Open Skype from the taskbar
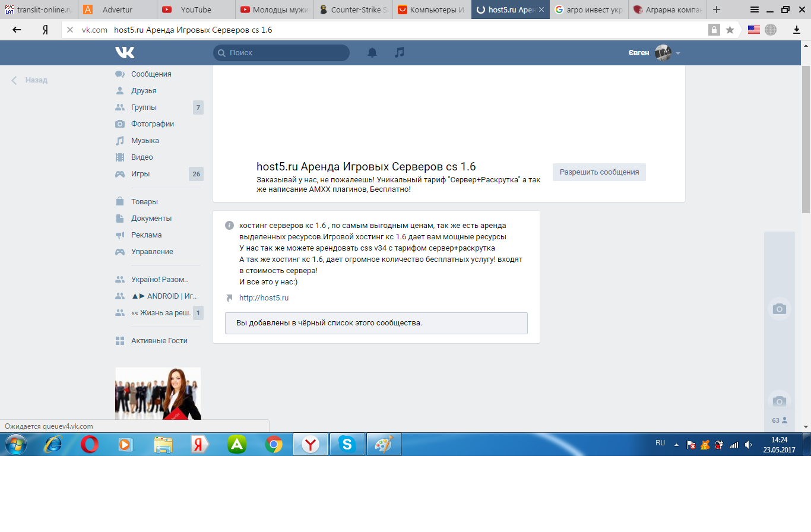The width and height of the screenshot is (811, 532). 347,444
